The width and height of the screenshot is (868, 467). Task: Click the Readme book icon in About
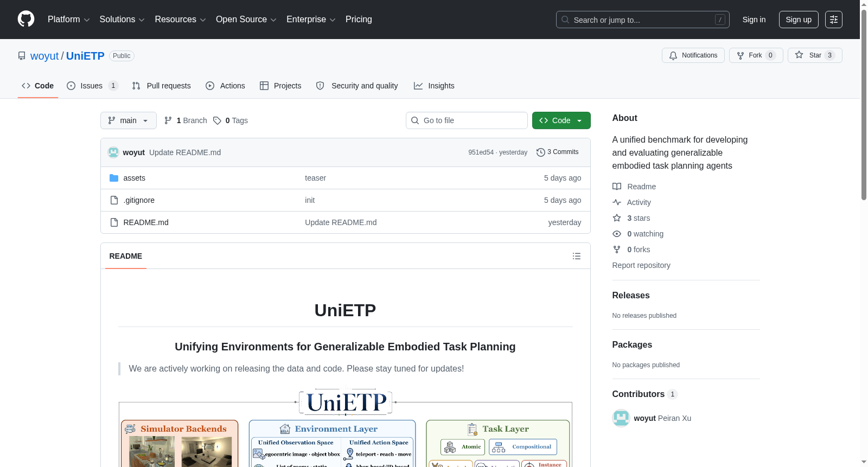click(x=617, y=187)
